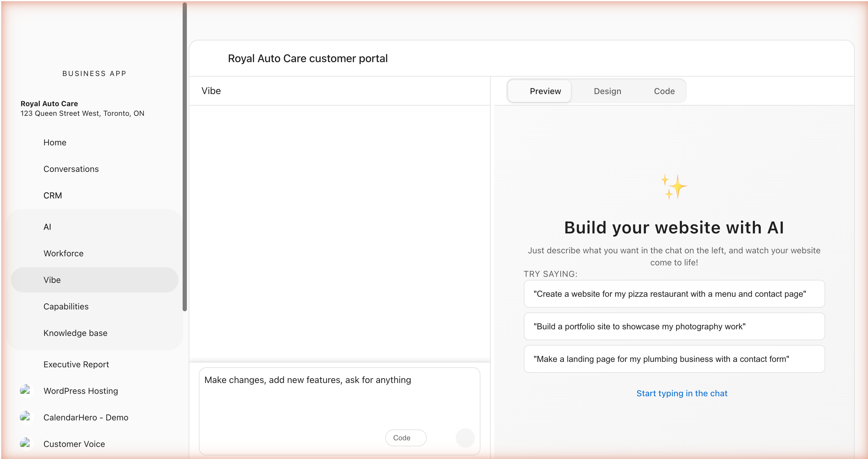Toggle the Code mode pill in the chat input
Screen dimensions: 868x459
405,438
